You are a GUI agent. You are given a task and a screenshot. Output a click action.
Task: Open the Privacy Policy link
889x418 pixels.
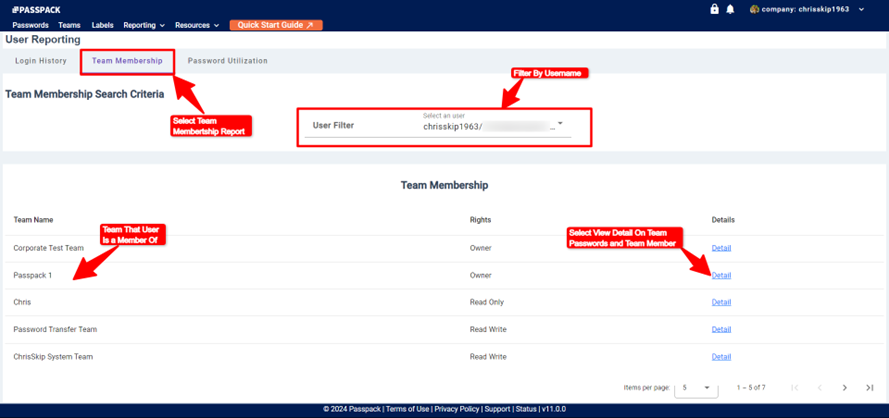tap(456, 409)
